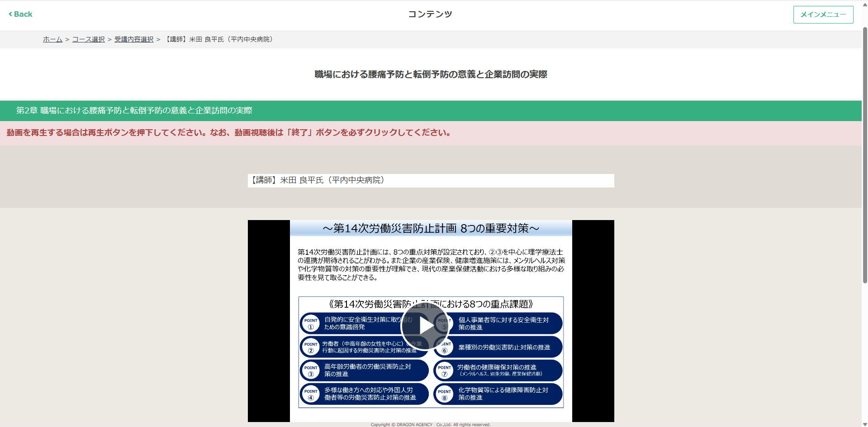
Task: Open the コース選択 breadcrumb link
Action: pos(88,39)
